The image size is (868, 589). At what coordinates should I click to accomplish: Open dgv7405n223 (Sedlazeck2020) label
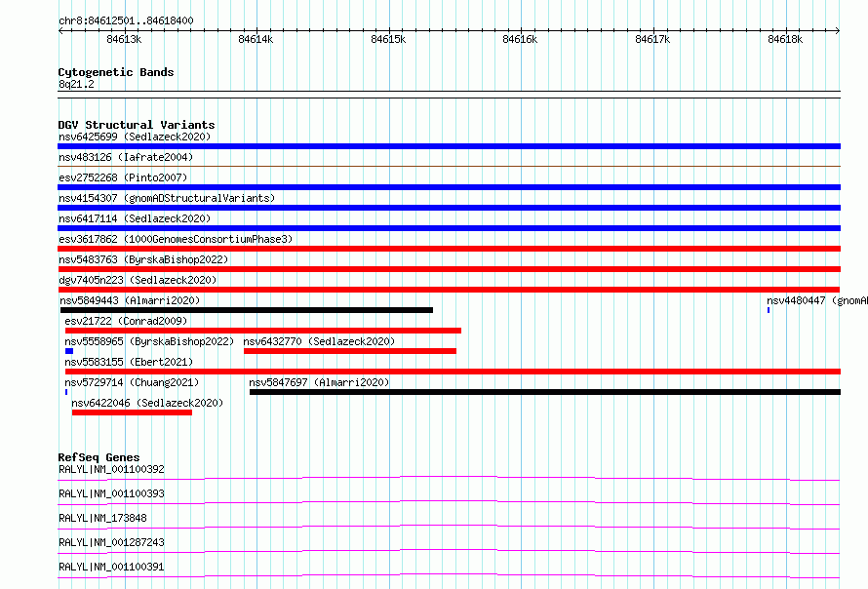coord(138,280)
